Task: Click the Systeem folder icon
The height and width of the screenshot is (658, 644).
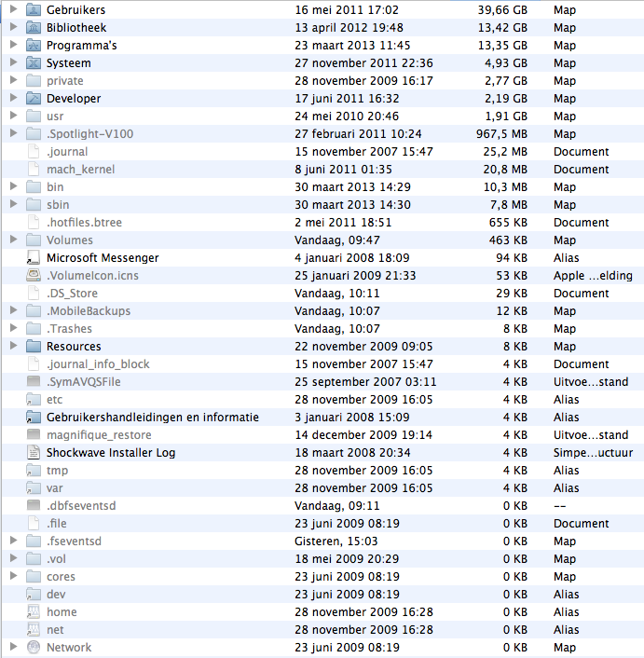Action: pyautogui.click(x=34, y=63)
